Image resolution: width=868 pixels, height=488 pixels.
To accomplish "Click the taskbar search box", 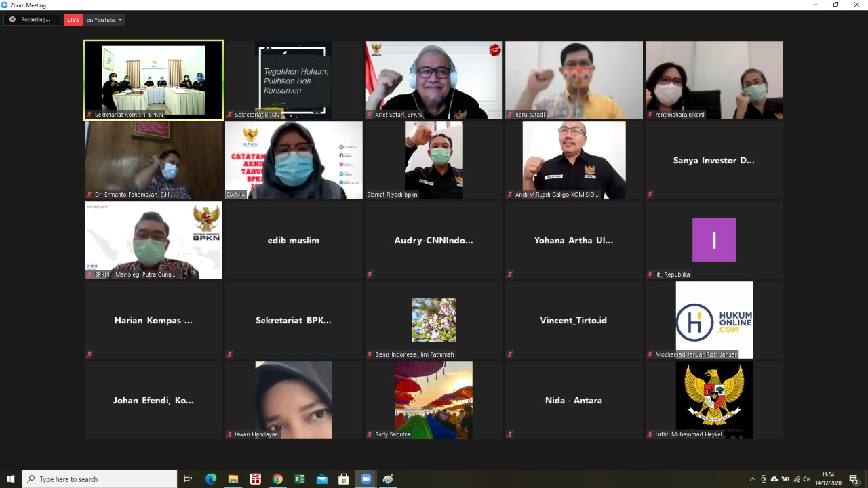I will click(x=100, y=479).
